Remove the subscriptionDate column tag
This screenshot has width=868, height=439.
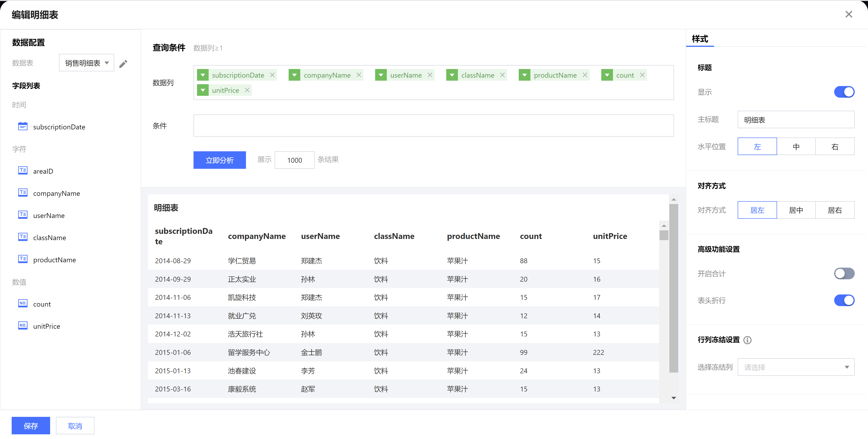[272, 75]
